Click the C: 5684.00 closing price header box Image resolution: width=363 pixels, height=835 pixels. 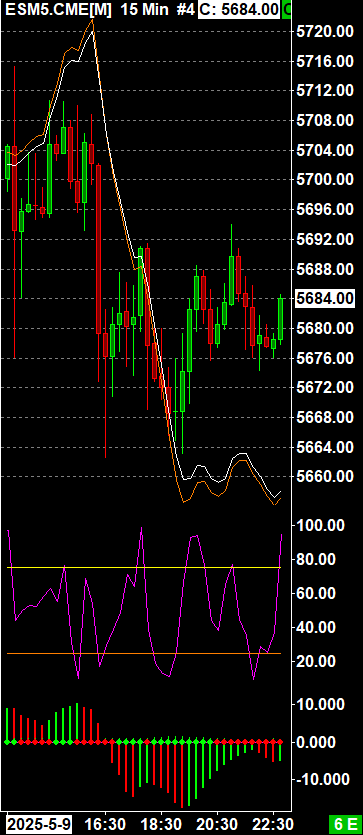(239, 9)
